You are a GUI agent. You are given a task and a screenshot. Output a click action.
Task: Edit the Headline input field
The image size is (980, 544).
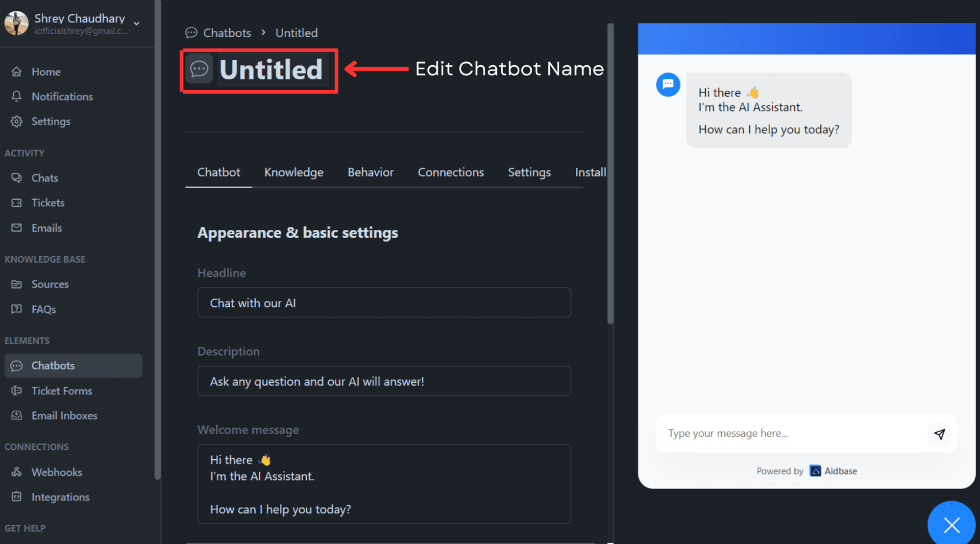point(384,302)
